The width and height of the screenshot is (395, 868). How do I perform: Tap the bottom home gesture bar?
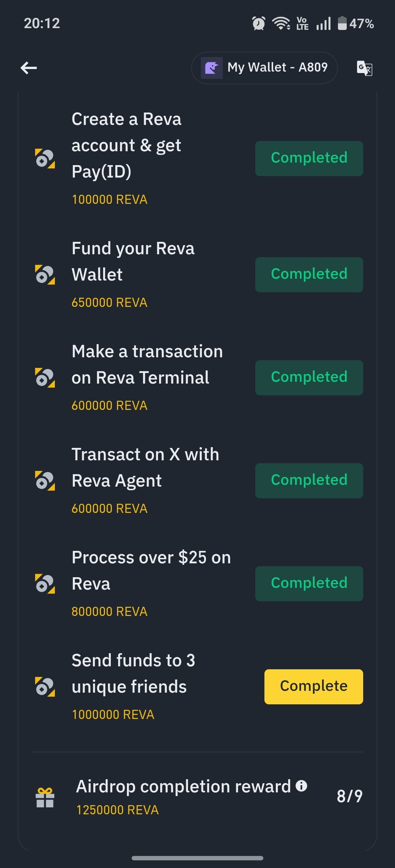[197, 858]
